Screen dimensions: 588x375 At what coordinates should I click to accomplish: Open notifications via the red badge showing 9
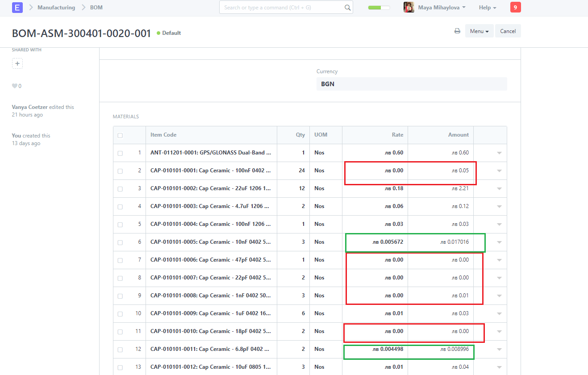(515, 7)
